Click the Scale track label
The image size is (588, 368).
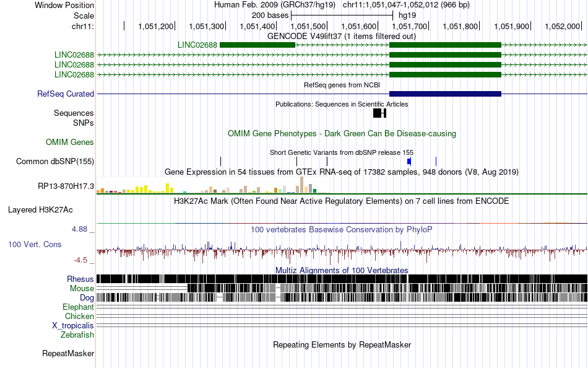(x=84, y=15)
